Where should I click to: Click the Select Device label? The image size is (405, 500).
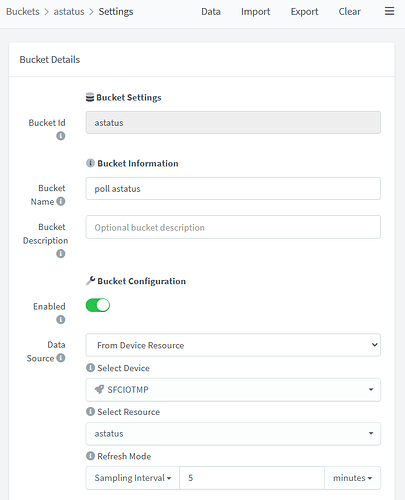coord(123,368)
